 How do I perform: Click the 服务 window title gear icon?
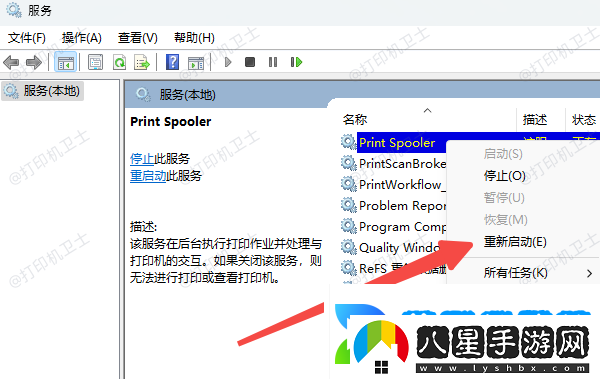pos(14,10)
